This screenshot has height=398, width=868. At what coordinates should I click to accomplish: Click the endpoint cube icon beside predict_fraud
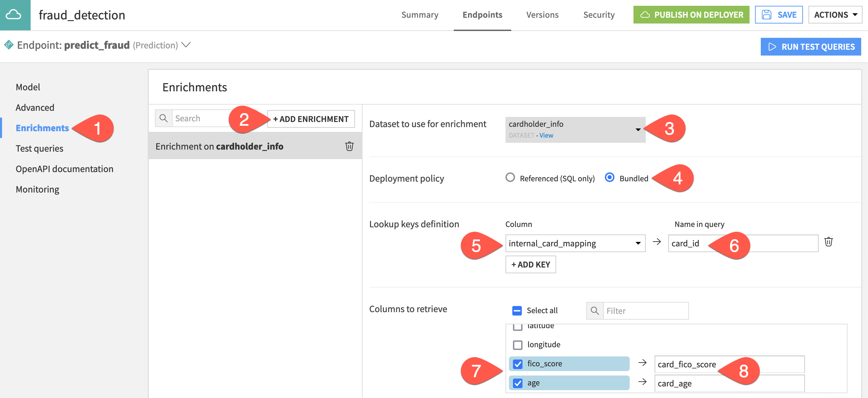9,45
